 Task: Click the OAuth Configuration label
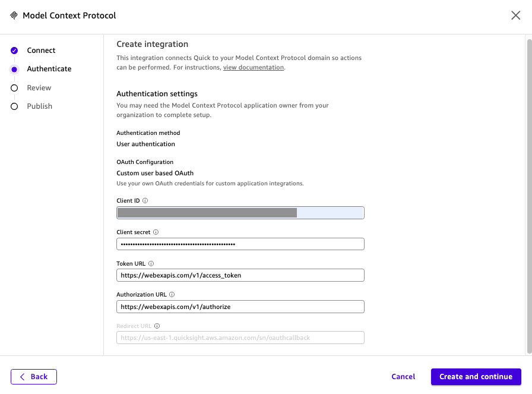click(x=145, y=162)
